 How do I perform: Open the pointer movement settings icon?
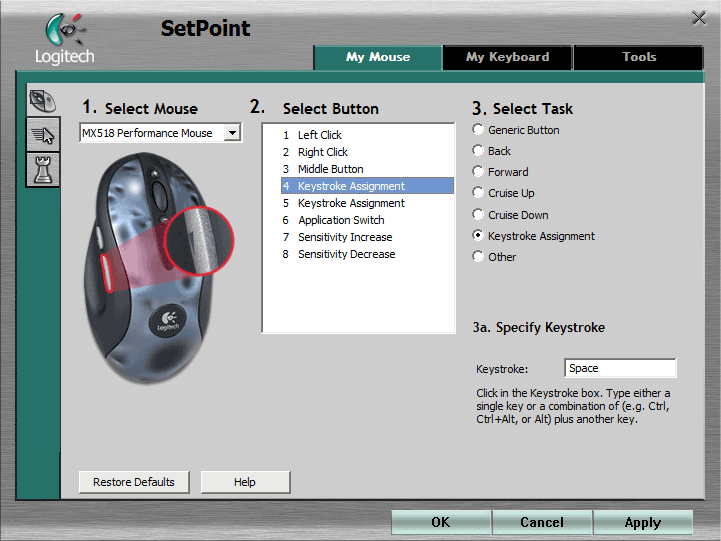42,135
